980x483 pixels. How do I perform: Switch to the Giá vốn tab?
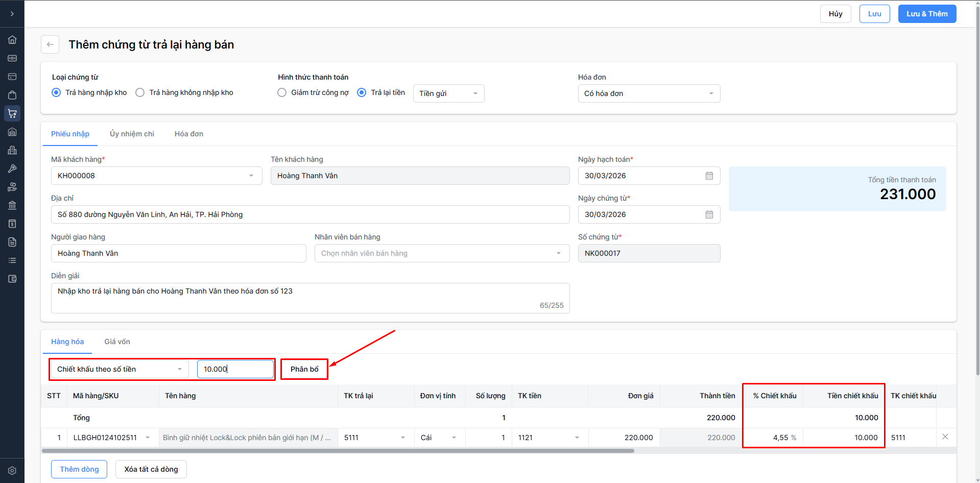[x=117, y=342]
